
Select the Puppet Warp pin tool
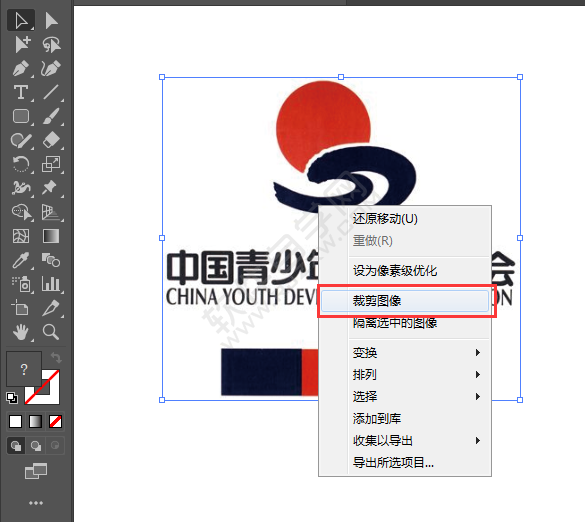click(51, 188)
